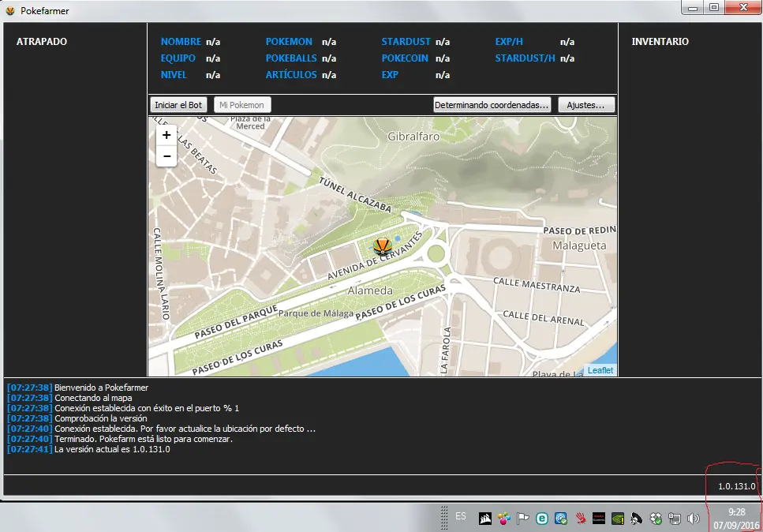Click the 1.0.131.0 version number in status bar
This screenshot has height=532, width=763.
737,486
